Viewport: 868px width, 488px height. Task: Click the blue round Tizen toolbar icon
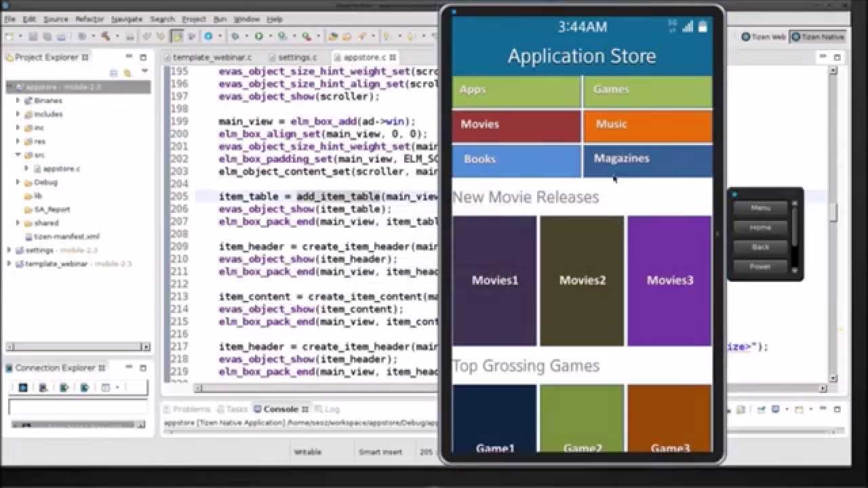click(x=209, y=36)
